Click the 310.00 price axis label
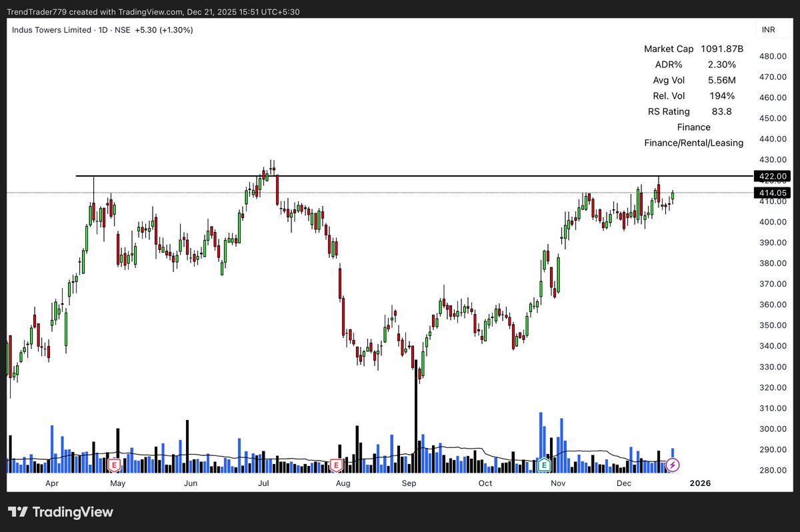Viewport: 800px width, 532px height. (773, 407)
